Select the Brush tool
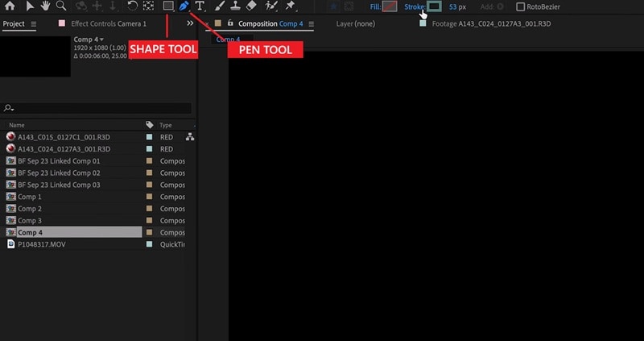 pos(220,6)
